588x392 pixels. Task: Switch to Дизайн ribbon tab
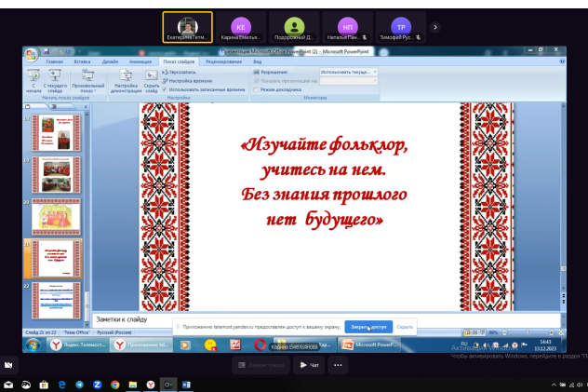point(110,61)
